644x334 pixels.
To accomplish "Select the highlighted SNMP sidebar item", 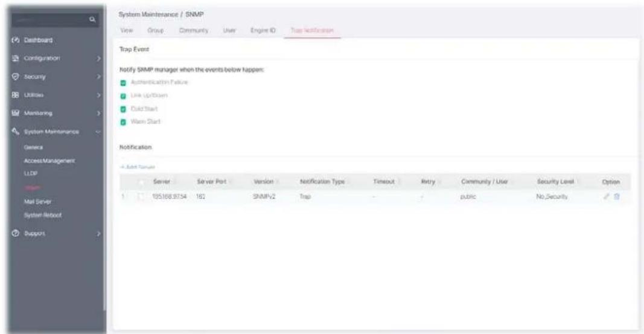I will 32,188.
